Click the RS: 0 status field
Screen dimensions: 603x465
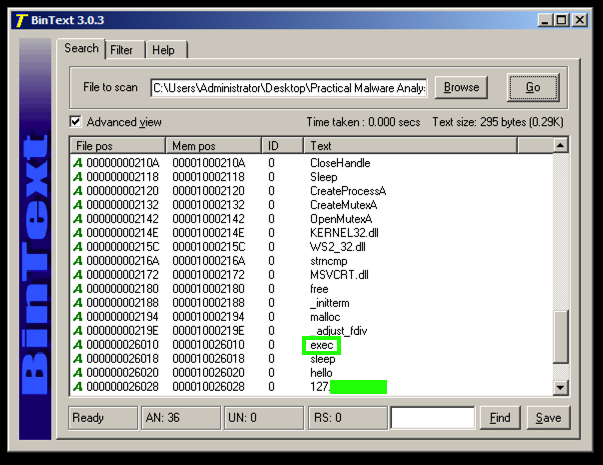(x=348, y=418)
